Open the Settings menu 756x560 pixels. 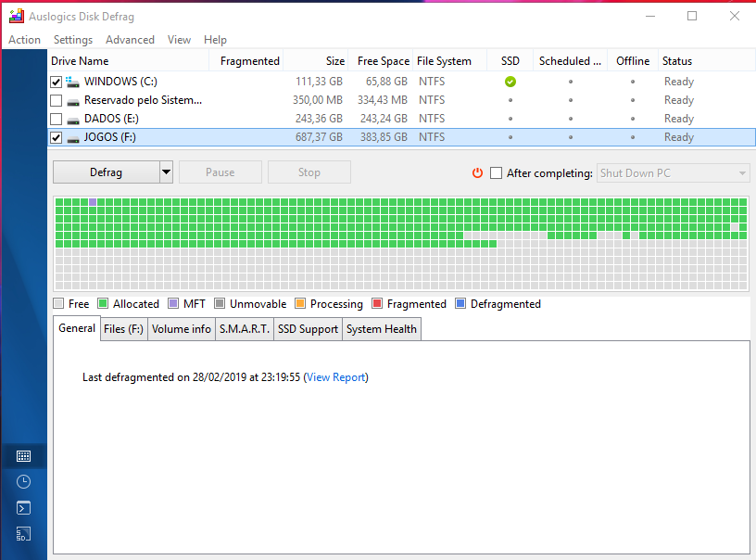coord(73,40)
